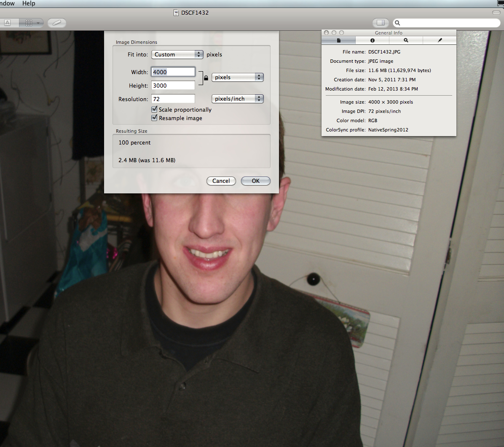Open the Fit into Custom dropdown
Viewport: 504px width, 447px height.
click(177, 54)
